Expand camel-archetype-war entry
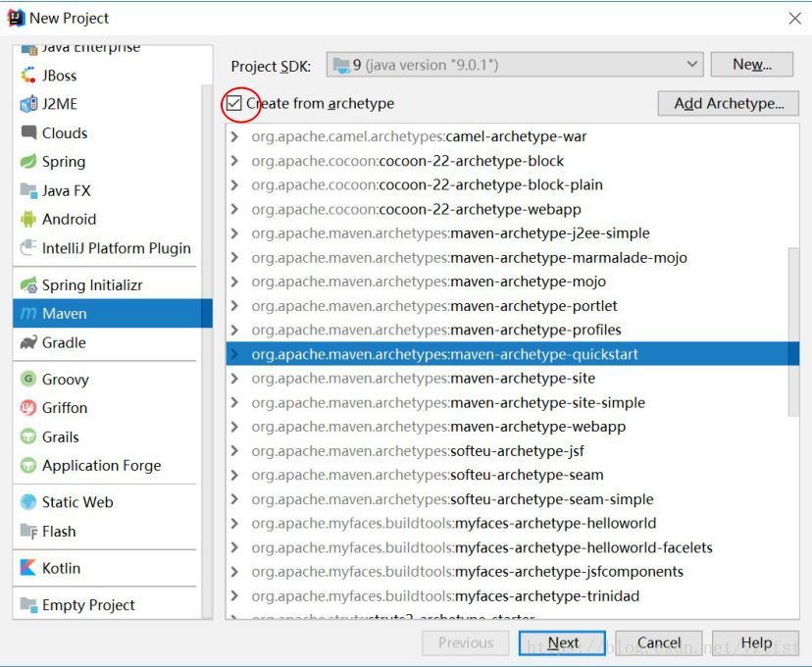Viewport: 812px width, 667px height. 234,136
